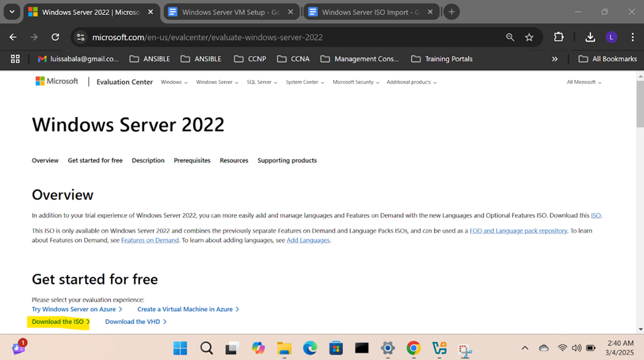Open Settings gear on the taskbar
The image size is (644, 360).
388,348
